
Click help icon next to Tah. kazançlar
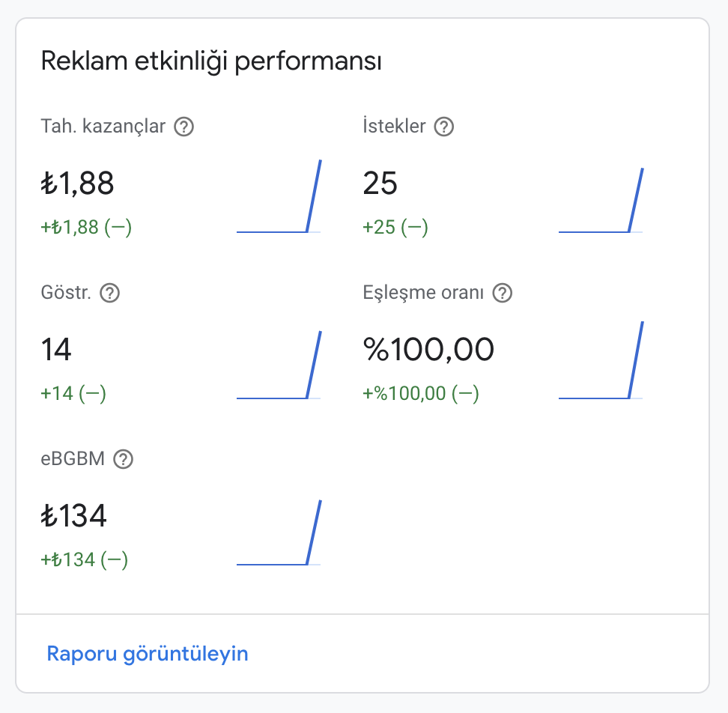tap(183, 127)
